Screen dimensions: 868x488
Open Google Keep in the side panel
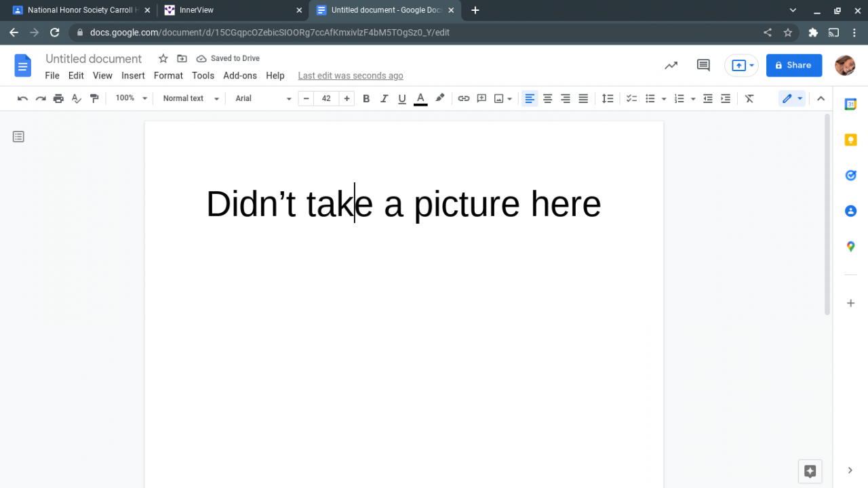click(850, 140)
